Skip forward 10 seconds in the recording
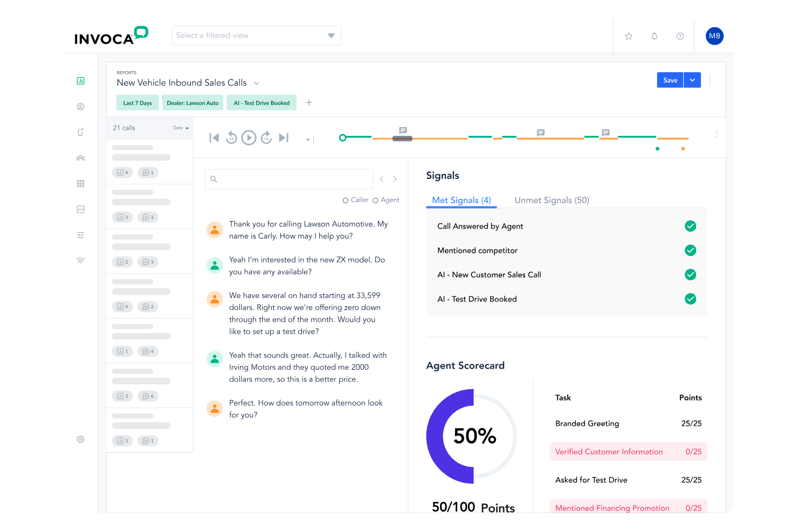Screen dimensions: 798x532 pyautogui.click(x=266, y=137)
